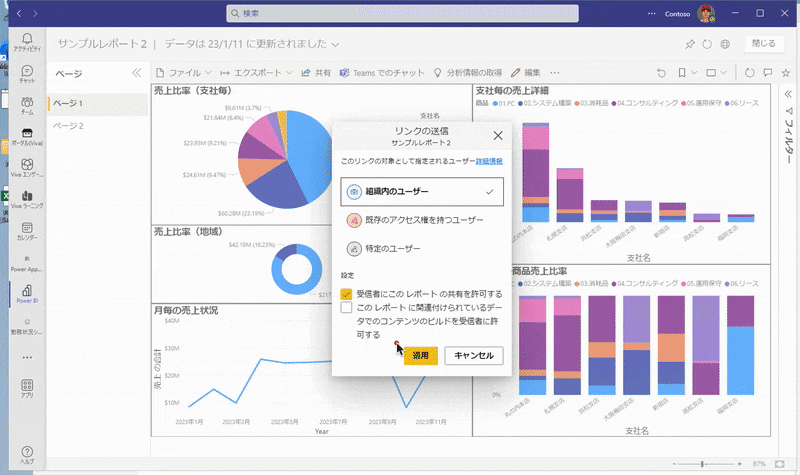Click the refresh icon beside the pin
The image size is (800, 475).
(x=707, y=44)
